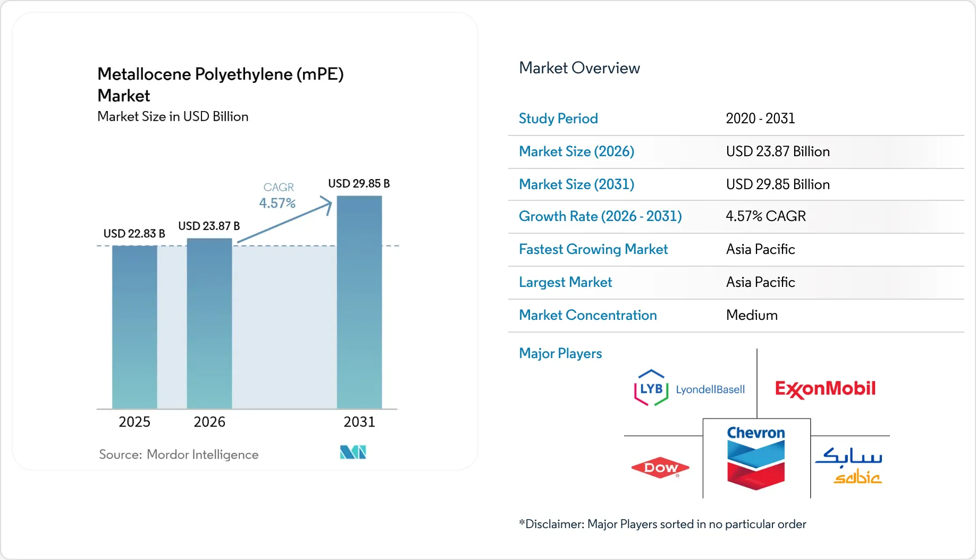Click the Chevron logo

pos(755,458)
